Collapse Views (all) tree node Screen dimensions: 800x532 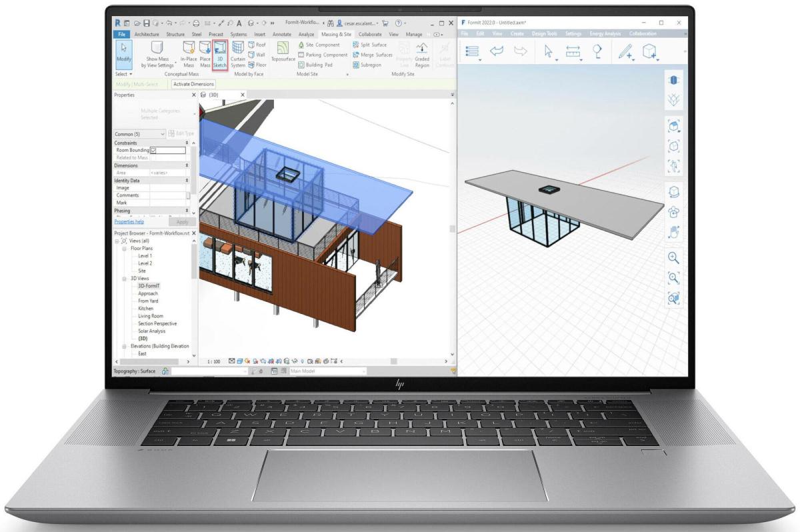coord(117,241)
